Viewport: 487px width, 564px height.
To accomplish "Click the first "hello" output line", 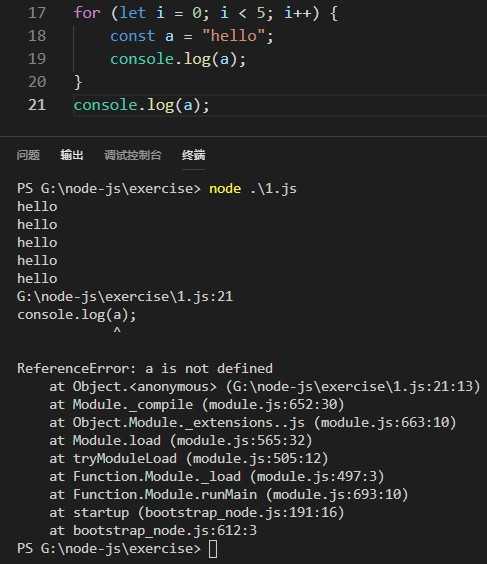I will click(x=37, y=207).
